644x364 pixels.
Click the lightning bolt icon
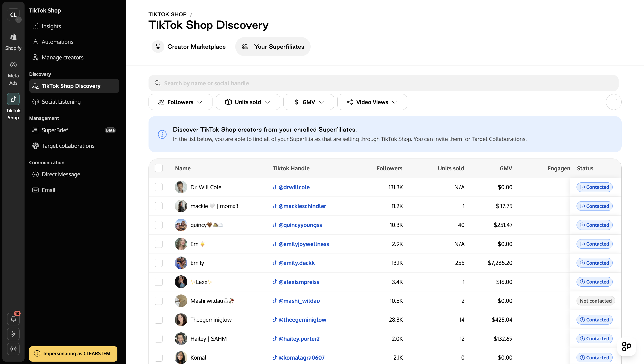[13, 334]
